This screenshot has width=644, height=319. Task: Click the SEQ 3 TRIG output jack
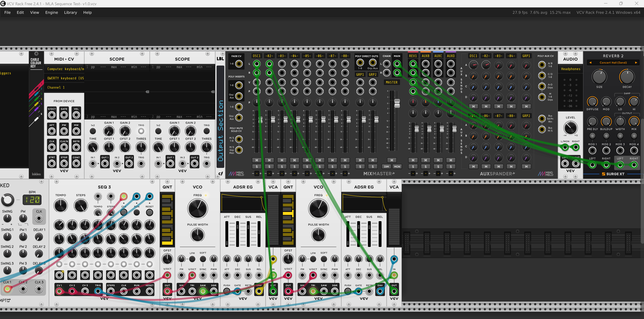(x=98, y=291)
